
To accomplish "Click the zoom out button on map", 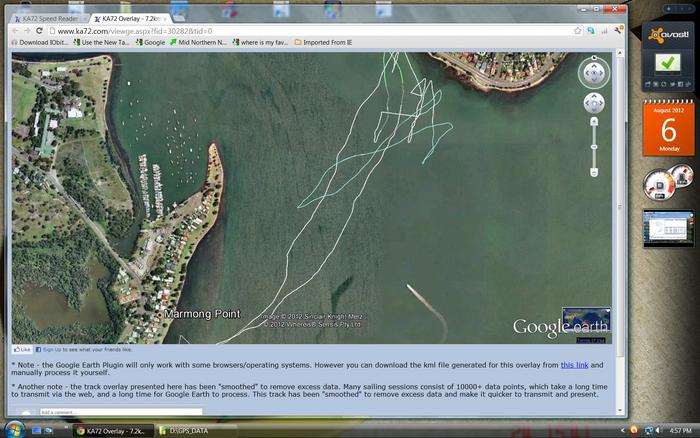I will 593,173.
